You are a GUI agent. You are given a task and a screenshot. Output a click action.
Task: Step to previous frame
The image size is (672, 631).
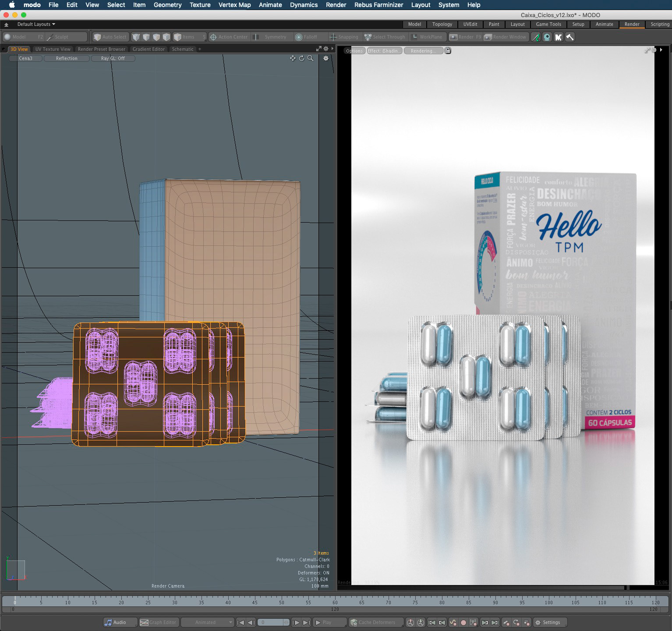pos(251,622)
